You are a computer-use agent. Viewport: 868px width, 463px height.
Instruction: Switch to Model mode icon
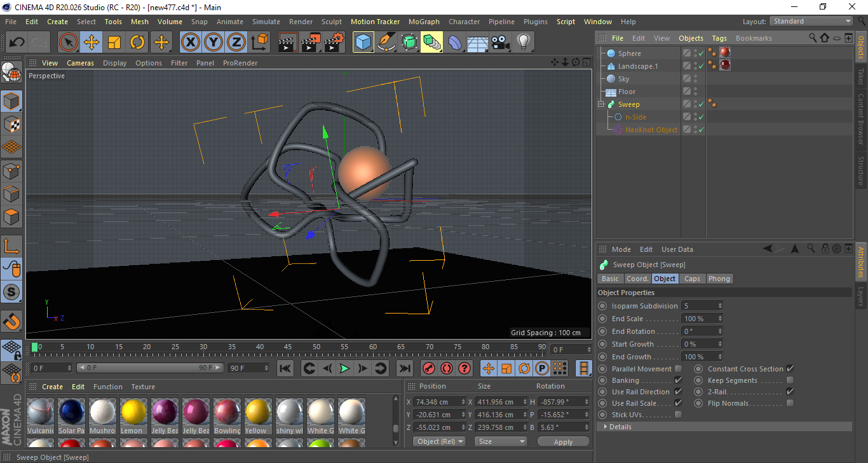coord(12,101)
